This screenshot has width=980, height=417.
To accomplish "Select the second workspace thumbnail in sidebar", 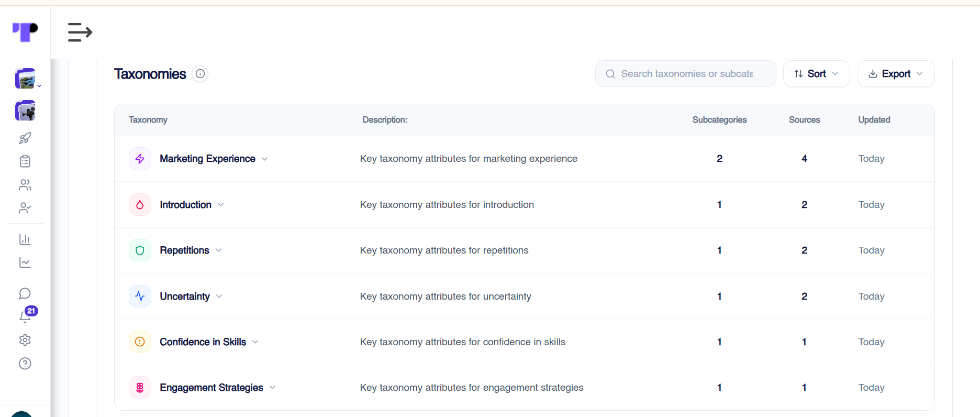I will pos(26,111).
